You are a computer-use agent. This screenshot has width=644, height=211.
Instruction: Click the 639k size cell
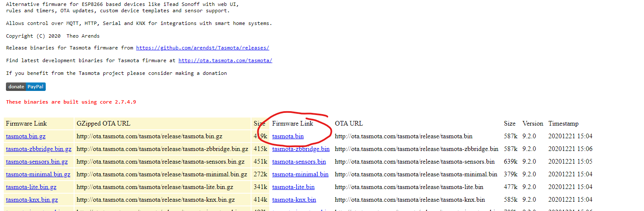pyautogui.click(x=511, y=162)
